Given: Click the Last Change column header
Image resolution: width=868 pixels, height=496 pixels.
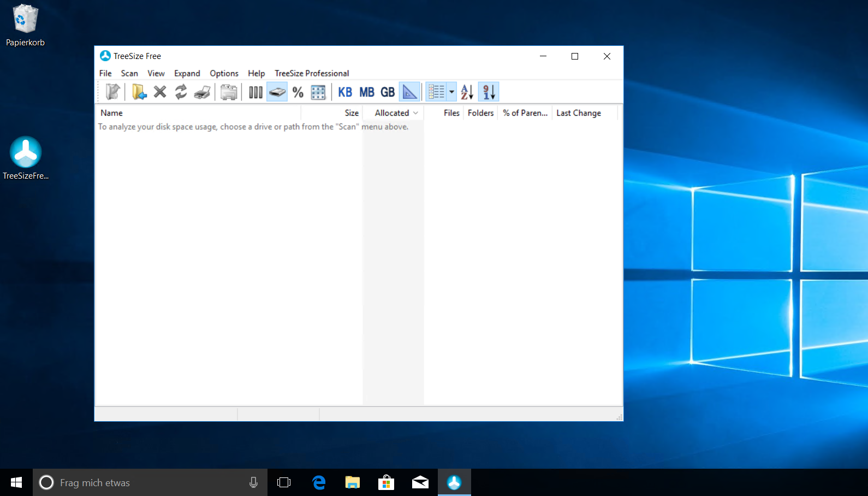Looking at the screenshot, I should click(585, 113).
